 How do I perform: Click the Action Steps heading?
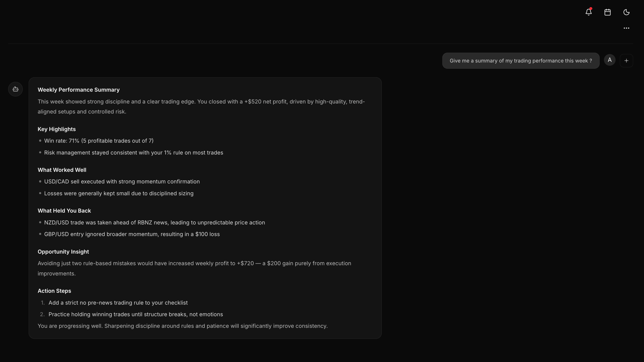point(54,291)
